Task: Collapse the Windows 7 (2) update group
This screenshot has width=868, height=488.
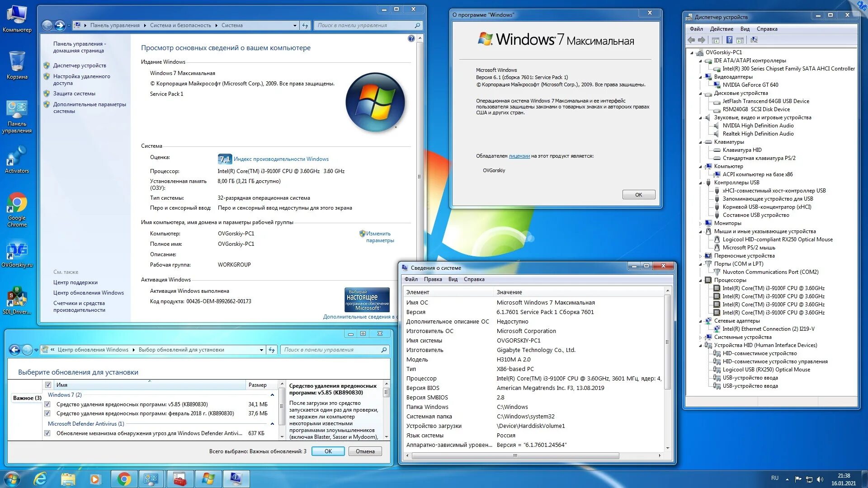Action: pos(272,395)
